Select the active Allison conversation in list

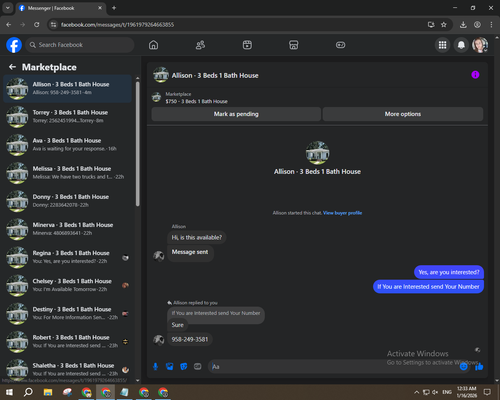pos(68,89)
